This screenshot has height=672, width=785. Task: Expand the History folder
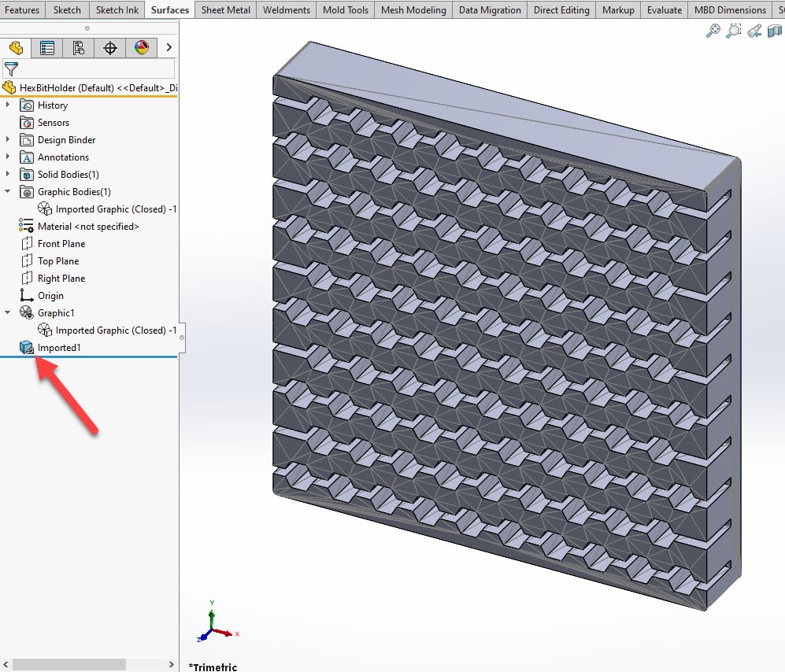[8, 105]
